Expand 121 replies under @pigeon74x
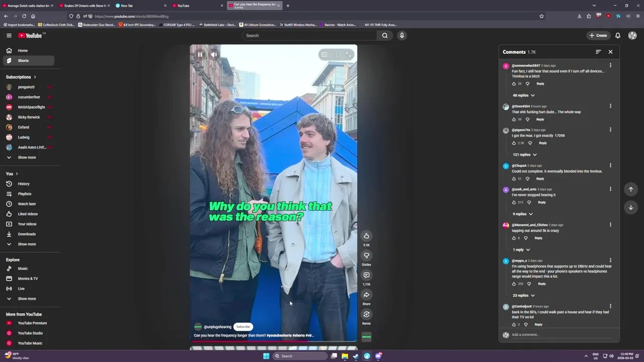Viewport: 644px width, 362px height. pyautogui.click(x=524, y=155)
